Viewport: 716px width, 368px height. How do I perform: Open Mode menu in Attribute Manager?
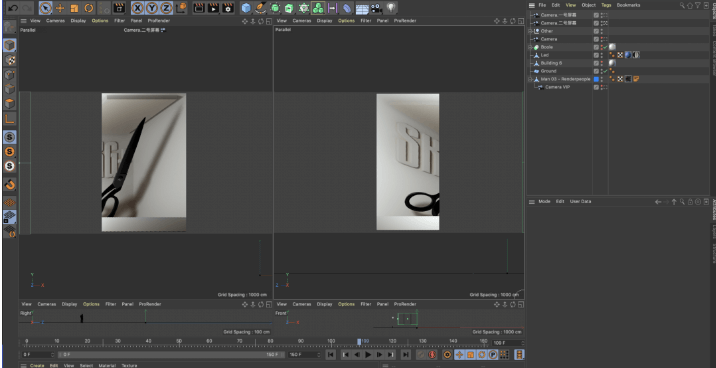click(544, 201)
